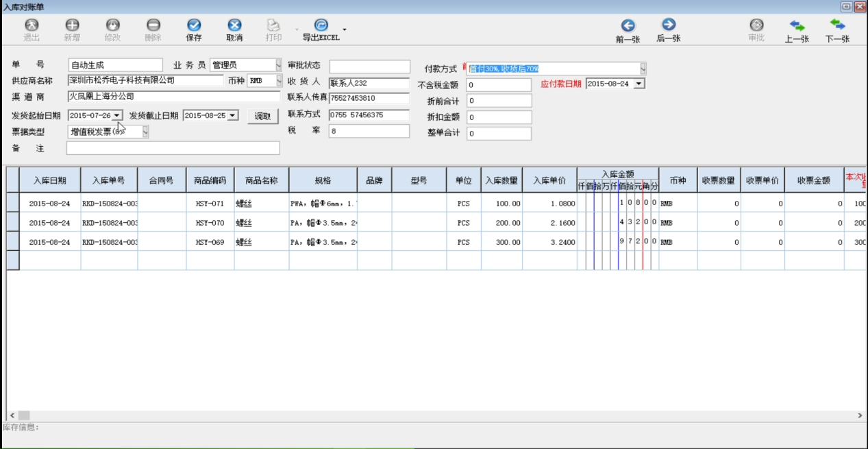Expand the 付款方式 dropdown arrow
Image resolution: width=868 pixels, height=449 pixels.
643,69
